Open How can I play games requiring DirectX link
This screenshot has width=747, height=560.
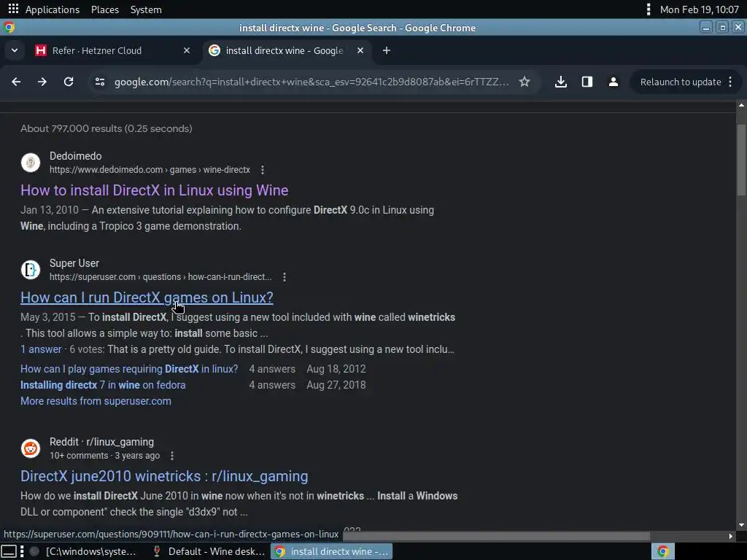(x=129, y=369)
